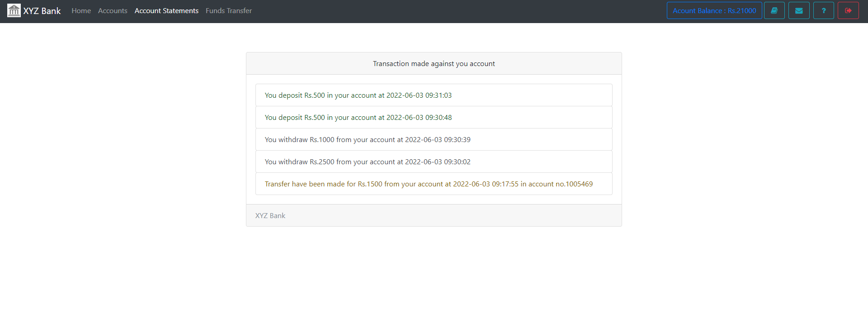Click the XYZ Bank building logo icon
This screenshot has height=314, width=868.
coord(14,10)
